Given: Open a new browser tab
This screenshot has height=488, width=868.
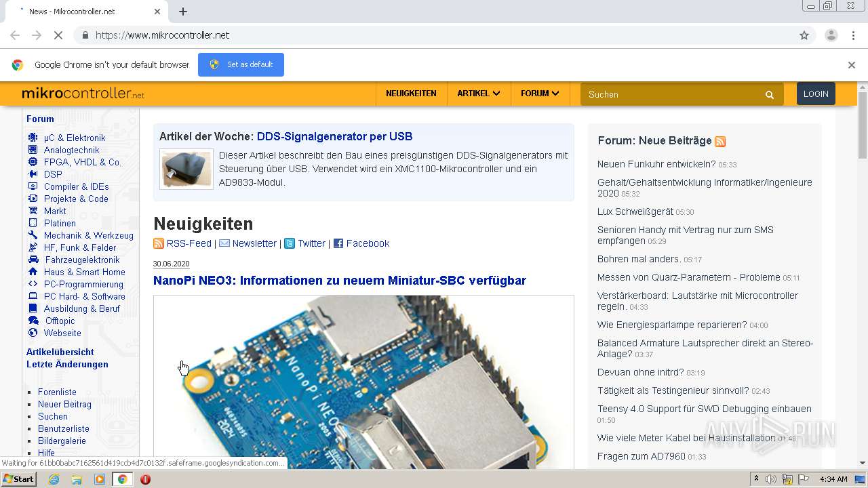Looking at the screenshot, I should click(x=183, y=12).
